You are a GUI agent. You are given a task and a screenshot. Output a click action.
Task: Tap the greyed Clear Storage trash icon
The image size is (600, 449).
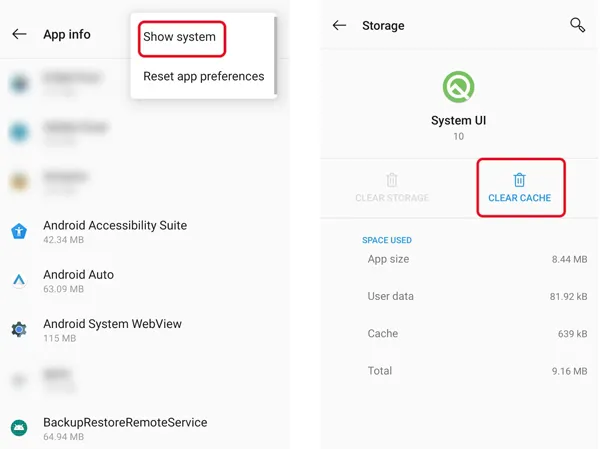click(392, 180)
